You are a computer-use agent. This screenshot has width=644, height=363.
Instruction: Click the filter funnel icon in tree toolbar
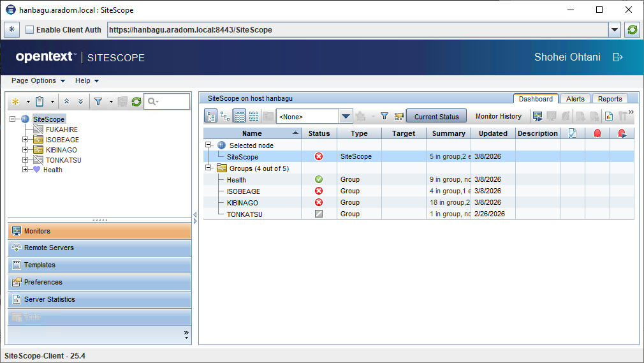(x=98, y=101)
